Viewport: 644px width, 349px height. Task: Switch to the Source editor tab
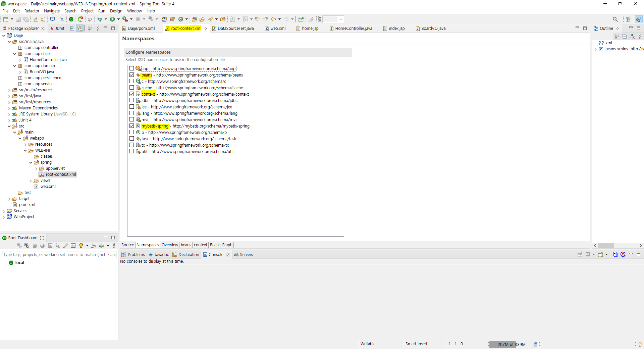click(x=127, y=245)
